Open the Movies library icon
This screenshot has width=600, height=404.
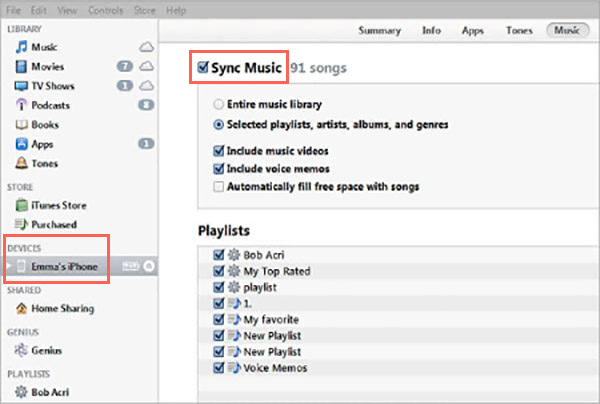21,67
